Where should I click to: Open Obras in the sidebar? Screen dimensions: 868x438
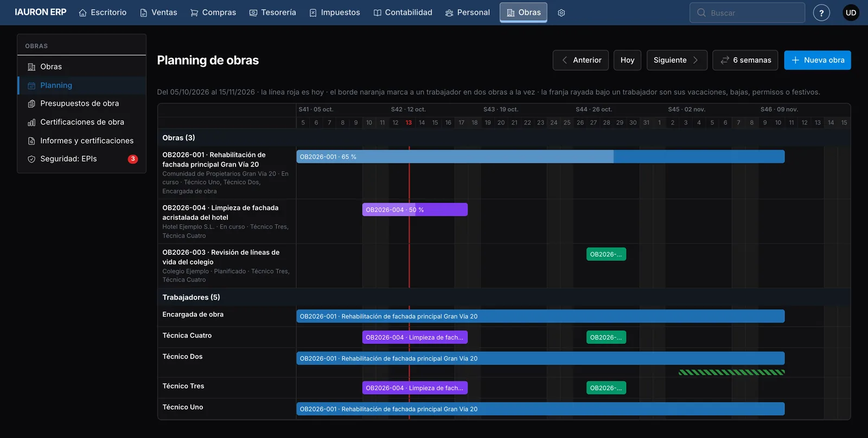82,67
